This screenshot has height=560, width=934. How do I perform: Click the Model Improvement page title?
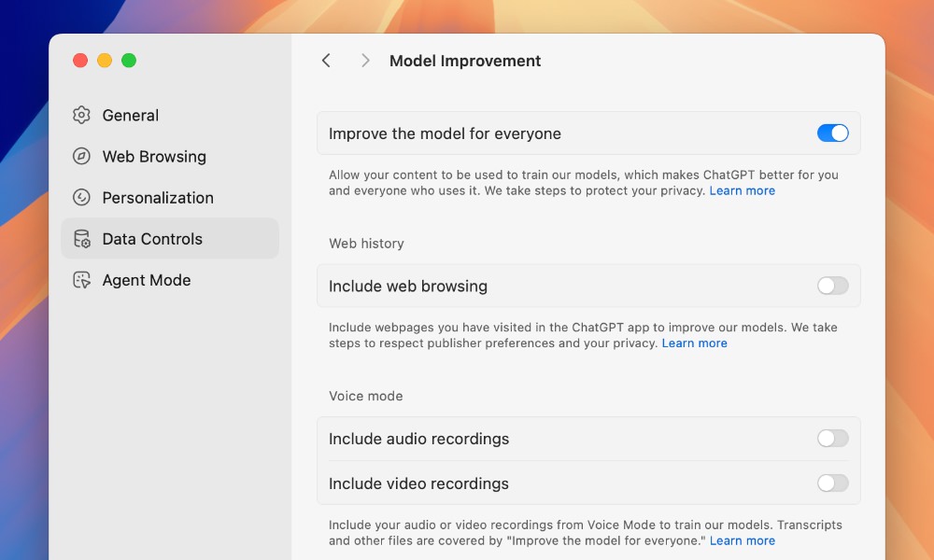point(465,61)
